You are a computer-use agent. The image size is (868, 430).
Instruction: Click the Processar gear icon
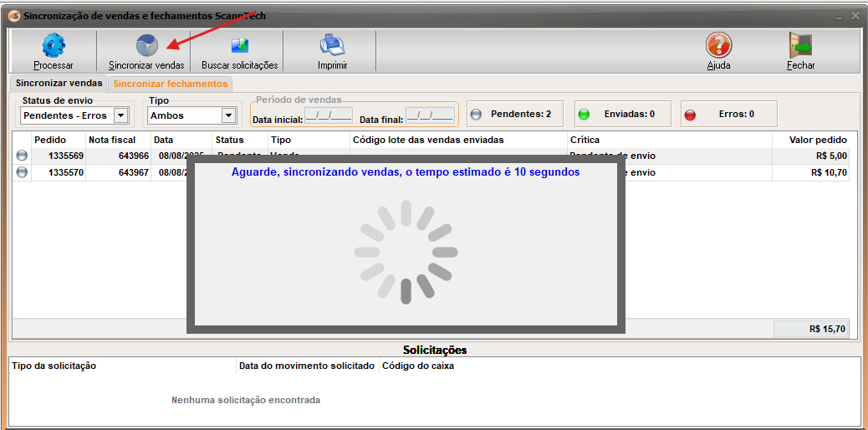click(54, 46)
